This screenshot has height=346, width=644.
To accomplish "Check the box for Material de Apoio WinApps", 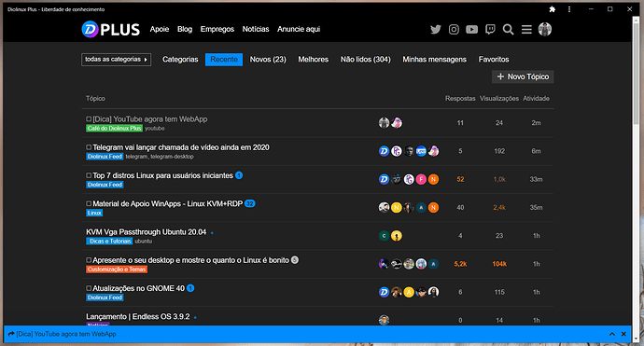I will pos(89,203).
